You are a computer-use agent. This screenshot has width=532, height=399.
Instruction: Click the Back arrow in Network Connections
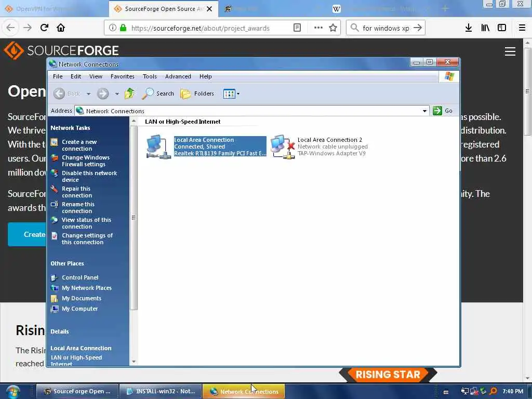(x=59, y=94)
